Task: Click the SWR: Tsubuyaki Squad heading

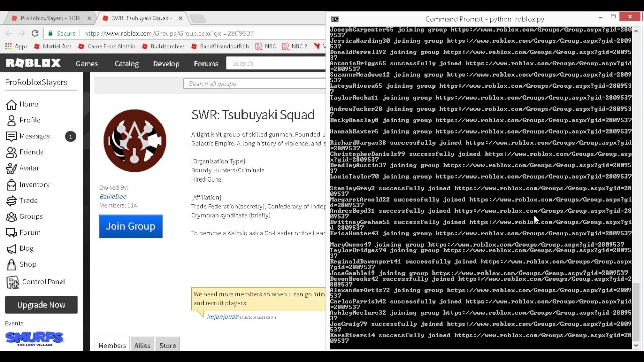Action: (253, 115)
